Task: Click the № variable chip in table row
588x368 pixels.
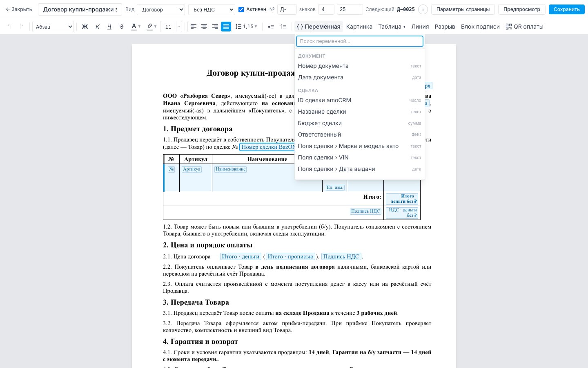Action: 171,169
